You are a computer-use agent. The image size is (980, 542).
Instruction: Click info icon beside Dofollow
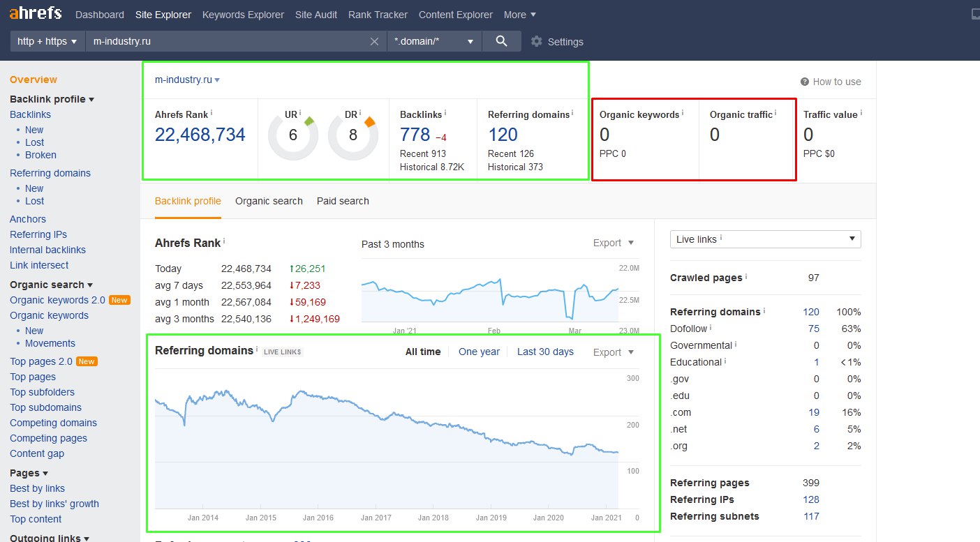coord(711,327)
